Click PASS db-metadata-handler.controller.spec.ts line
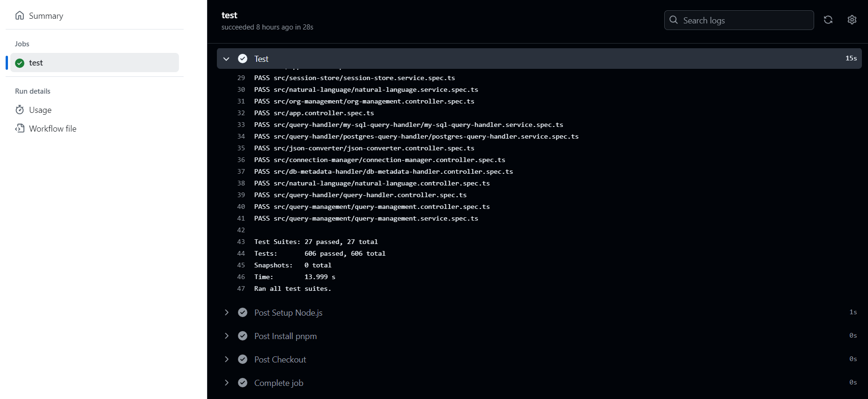 [384, 171]
